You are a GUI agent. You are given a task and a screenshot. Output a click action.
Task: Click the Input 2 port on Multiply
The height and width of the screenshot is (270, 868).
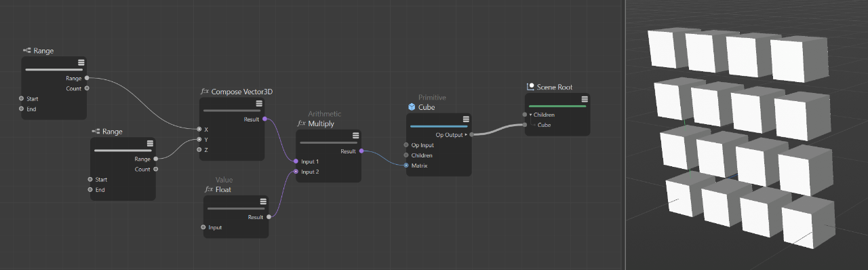click(296, 172)
